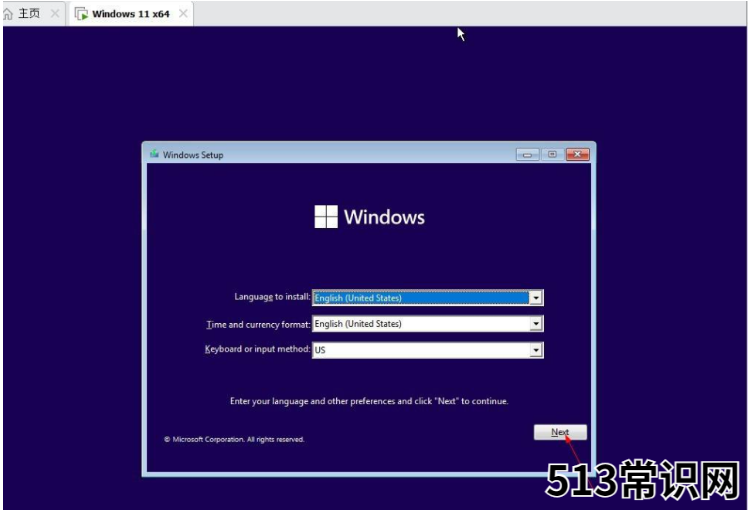Click the 'Windows Setup' title text
The image size is (748, 511).
tap(193, 155)
